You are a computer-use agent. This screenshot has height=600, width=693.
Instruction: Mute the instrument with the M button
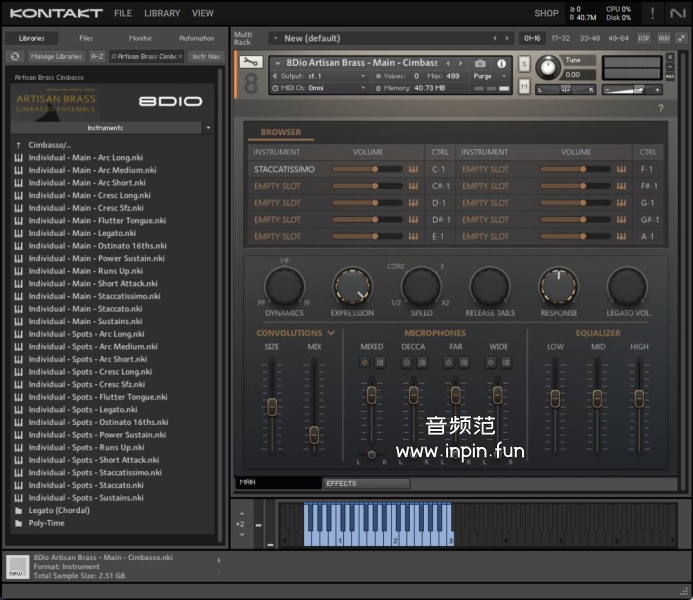click(524, 86)
